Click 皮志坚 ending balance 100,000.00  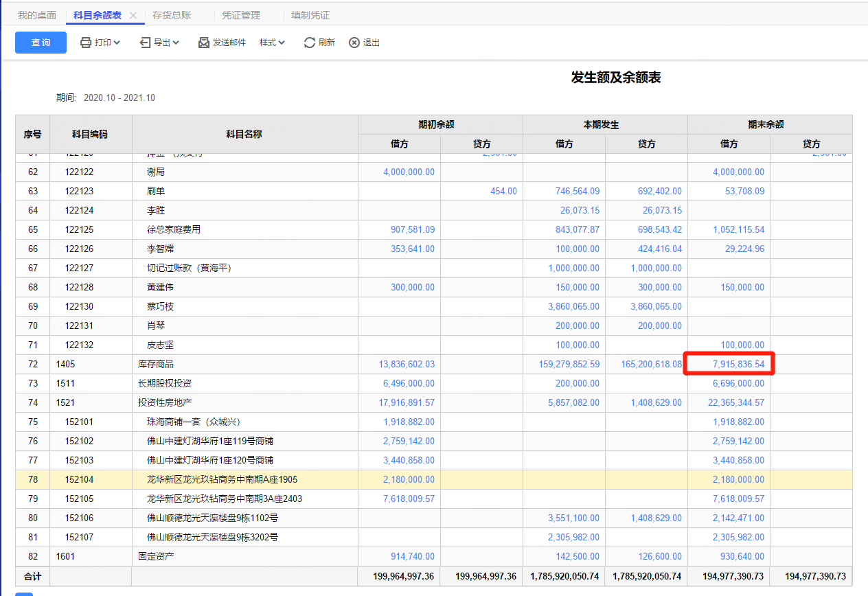click(742, 345)
